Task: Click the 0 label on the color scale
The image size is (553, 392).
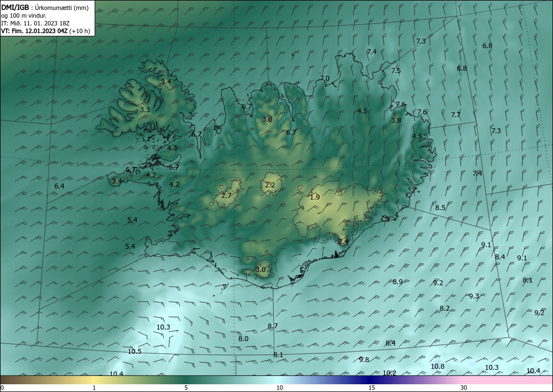Action: [2, 388]
